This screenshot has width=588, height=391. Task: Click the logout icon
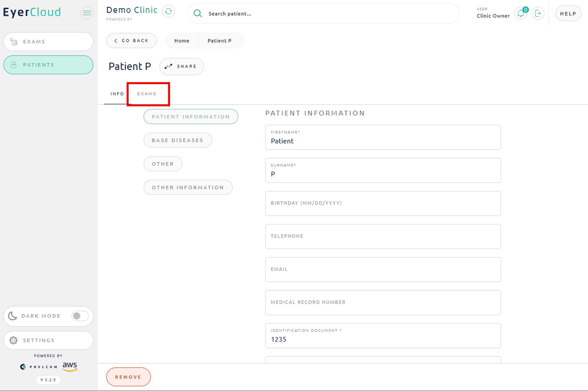[538, 13]
